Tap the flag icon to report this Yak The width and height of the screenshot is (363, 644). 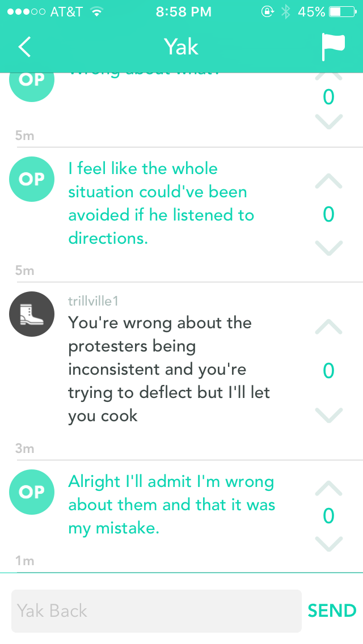click(333, 46)
